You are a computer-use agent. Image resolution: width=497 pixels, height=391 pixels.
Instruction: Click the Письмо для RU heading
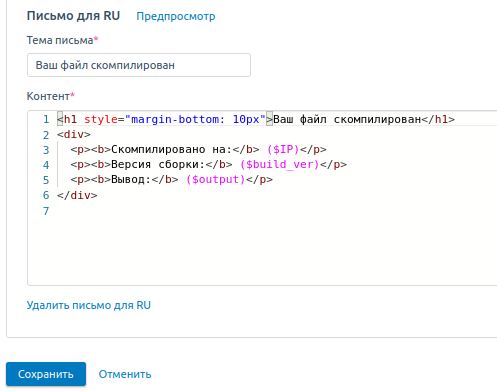click(73, 16)
